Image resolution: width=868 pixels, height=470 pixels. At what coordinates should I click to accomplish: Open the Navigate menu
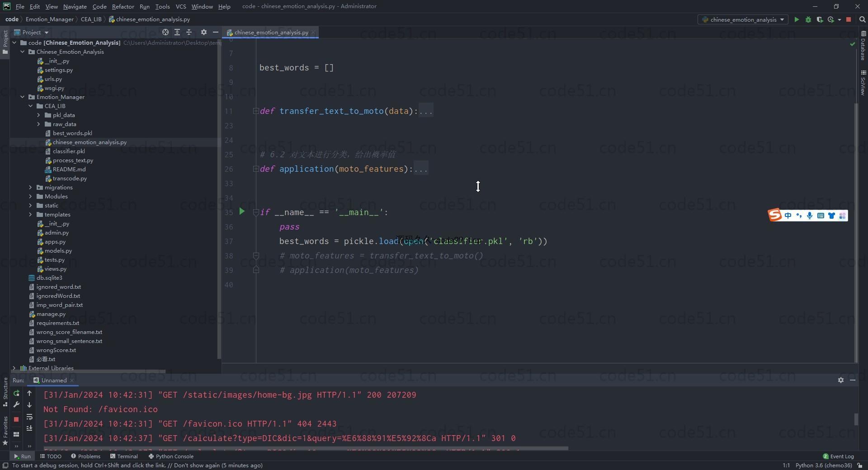tap(75, 6)
